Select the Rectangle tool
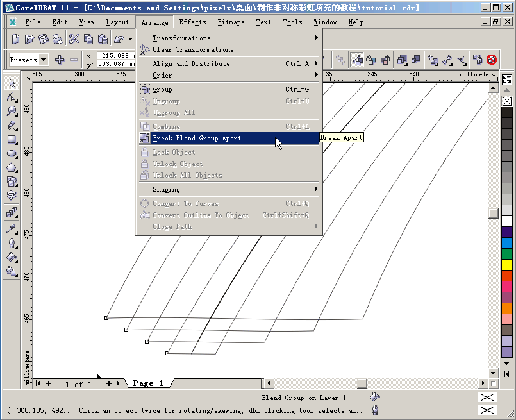This screenshot has width=516, height=420. pyautogui.click(x=12, y=140)
